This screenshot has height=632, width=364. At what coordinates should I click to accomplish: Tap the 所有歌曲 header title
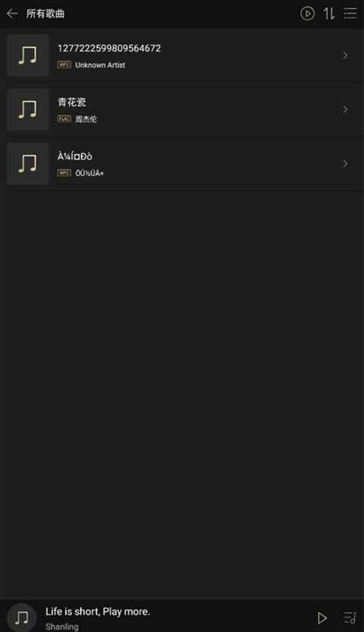[45, 14]
